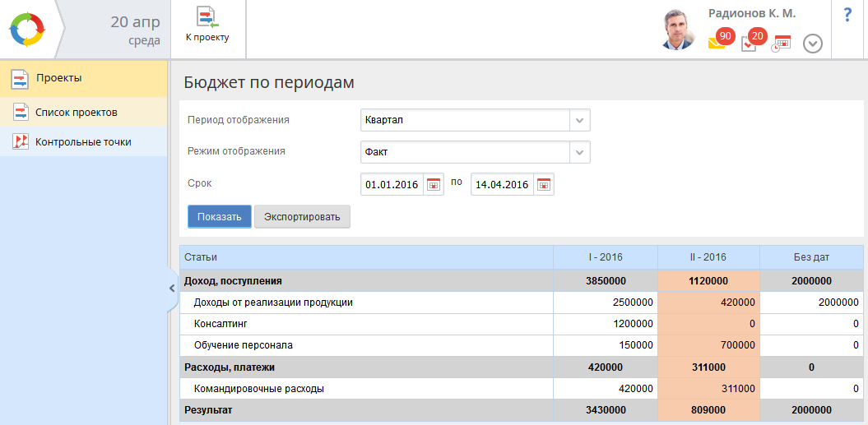Collapse the left sidebar with arrow handle
The height and width of the screenshot is (425, 868).
(x=172, y=289)
